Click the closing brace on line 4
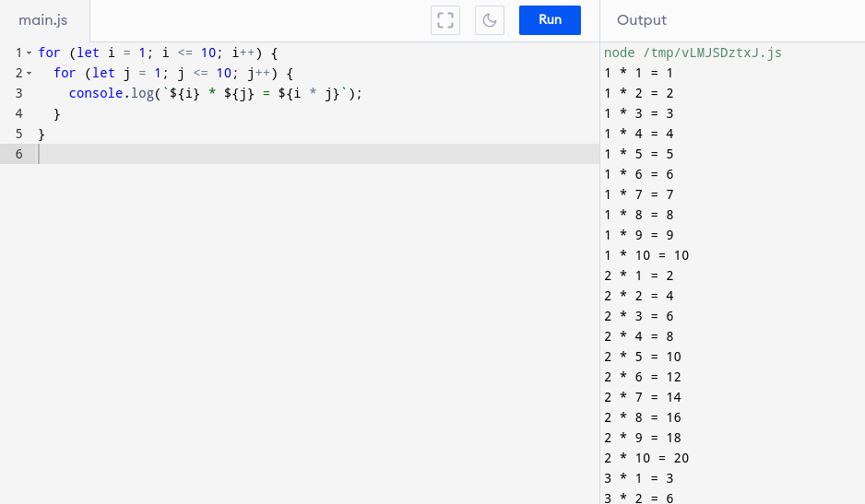865x504 pixels. click(57, 114)
